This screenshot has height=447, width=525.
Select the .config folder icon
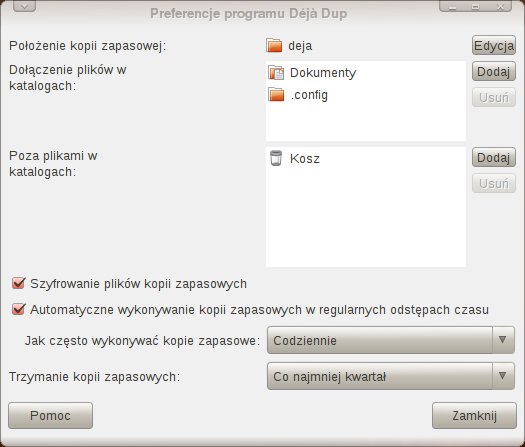[276, 94]
